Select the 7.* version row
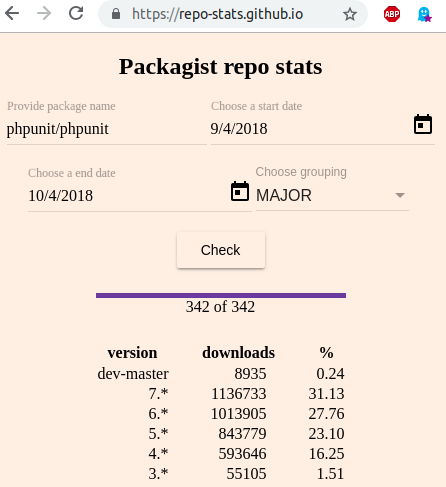The image size is (446, 487). (221, 394)
